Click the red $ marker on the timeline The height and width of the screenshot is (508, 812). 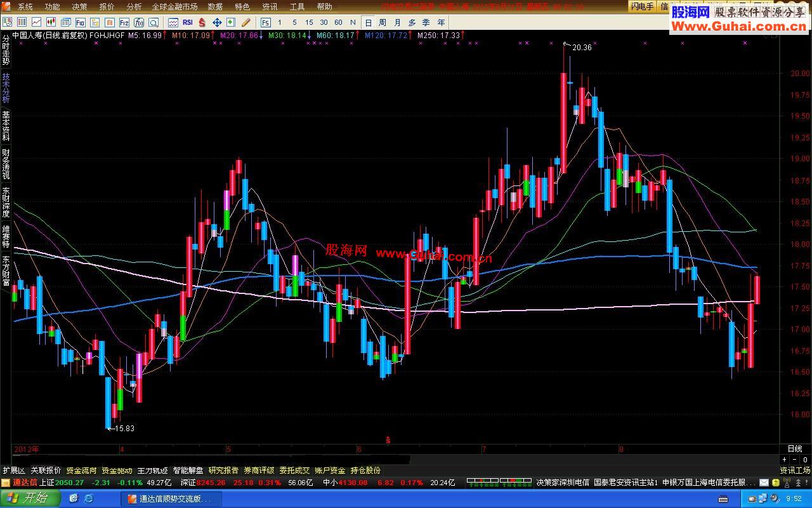388,439
